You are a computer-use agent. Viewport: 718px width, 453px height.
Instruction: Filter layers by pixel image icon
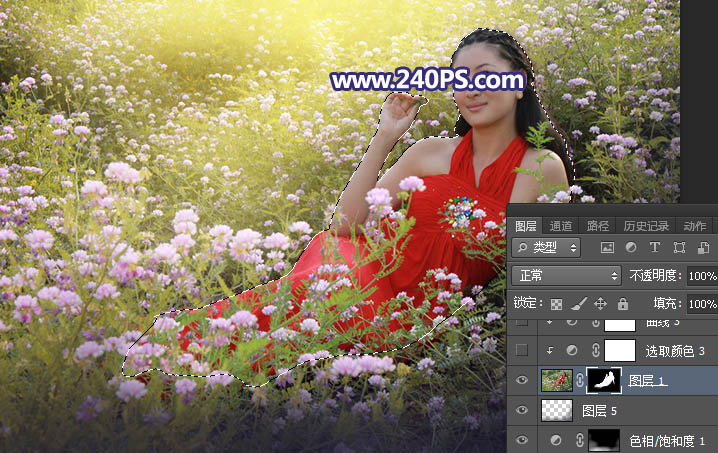tap(607, 248)
